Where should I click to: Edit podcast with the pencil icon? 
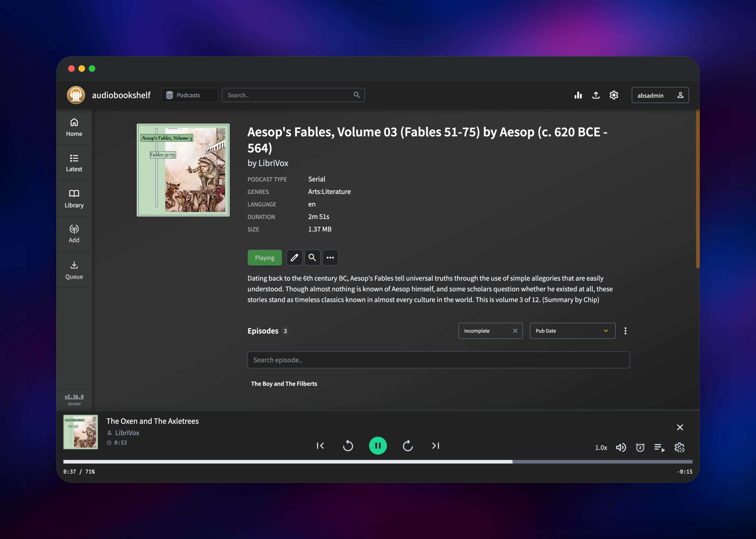(x=294, y=257)
